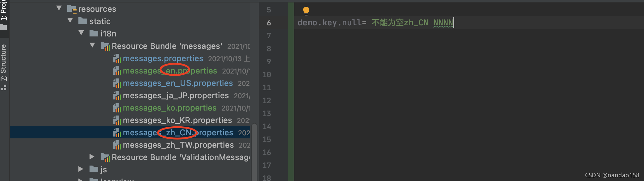Click the folder icon next to i18n
Screen dimensions: 644x181
[94, 33]
